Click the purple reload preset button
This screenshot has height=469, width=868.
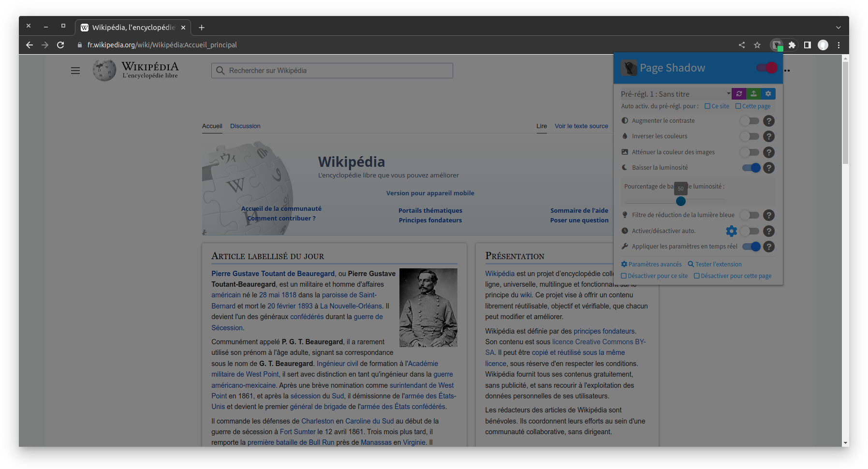(x=739, y=94)
